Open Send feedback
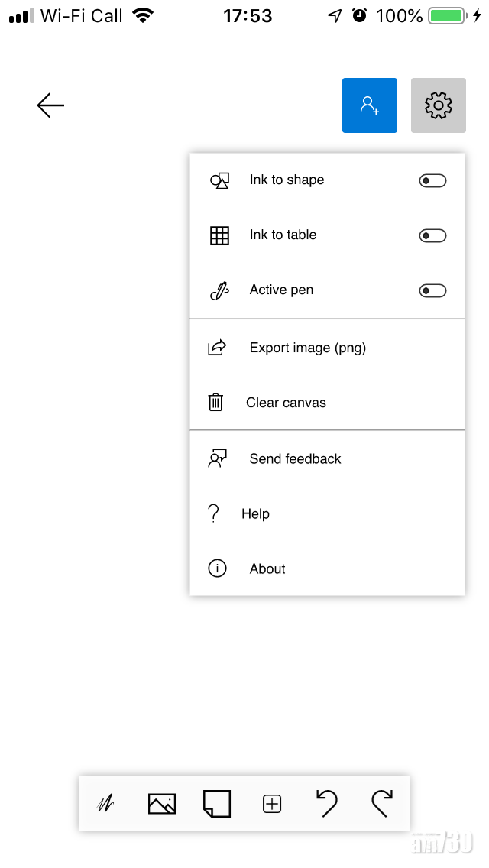The width and height of the screenshot is (489, 868). (295, 459)
